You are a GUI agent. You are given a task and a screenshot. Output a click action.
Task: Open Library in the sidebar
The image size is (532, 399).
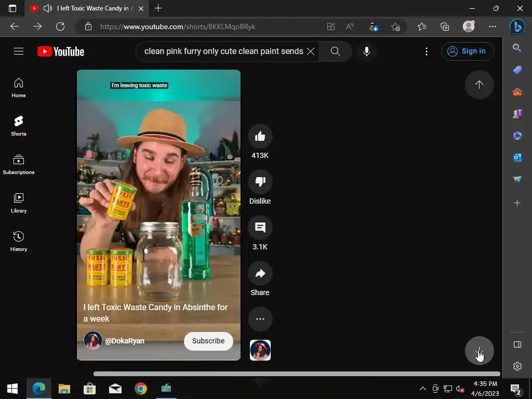point(19,203)
